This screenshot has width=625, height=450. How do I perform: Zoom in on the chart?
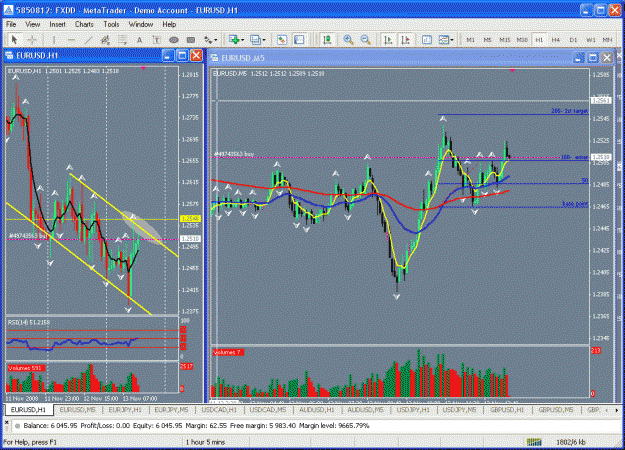pos(348,39)
